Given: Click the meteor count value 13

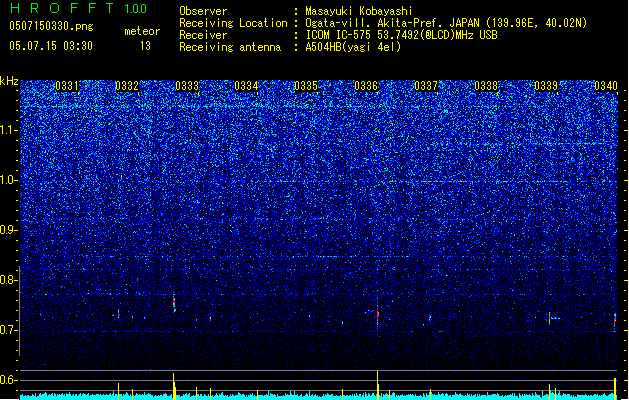Looking at the screenshot, I should (x=145, y=46).
